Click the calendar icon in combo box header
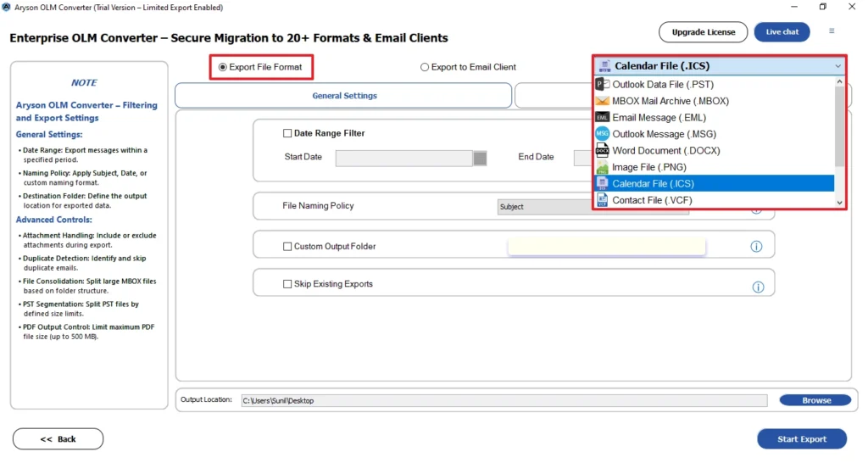The image size is (868, 463). (x=604, y=66)
